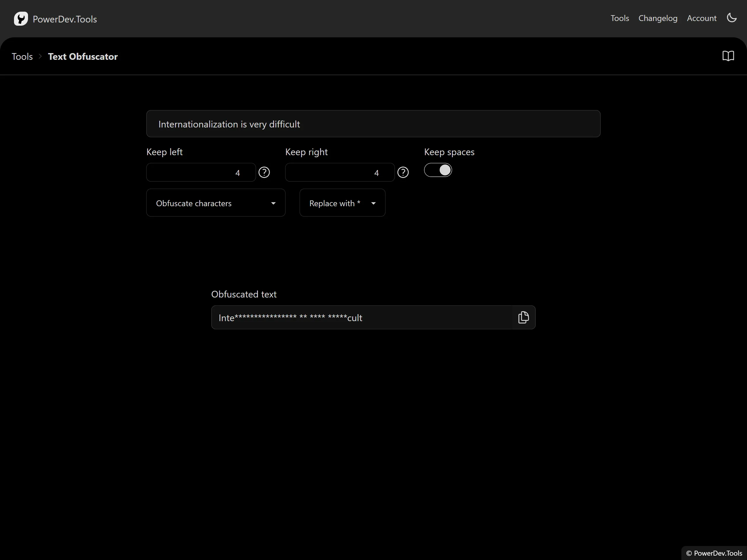This screenshot has height=560, width=747.
Task: Click the Text Obfuscator breadcrumb label
Action: click(82, 56)
